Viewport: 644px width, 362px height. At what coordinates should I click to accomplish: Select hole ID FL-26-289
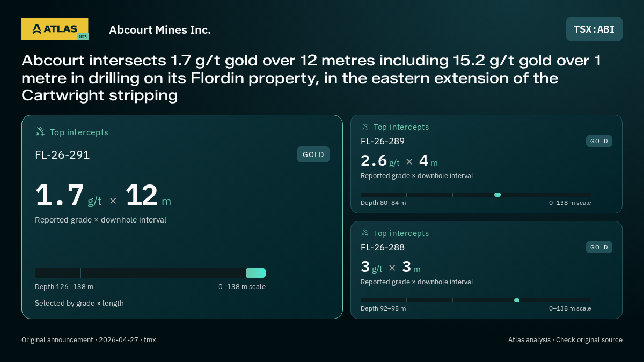(x=383, y=141)
